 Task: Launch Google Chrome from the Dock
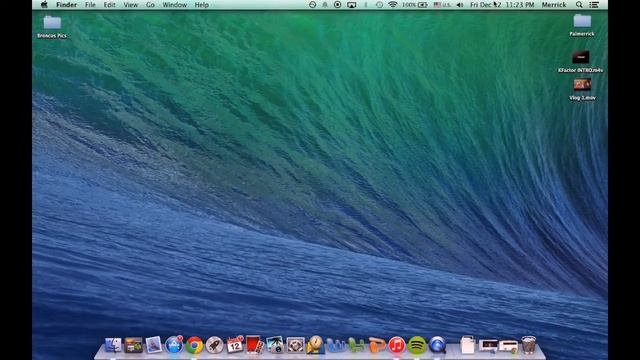point(194,345)
